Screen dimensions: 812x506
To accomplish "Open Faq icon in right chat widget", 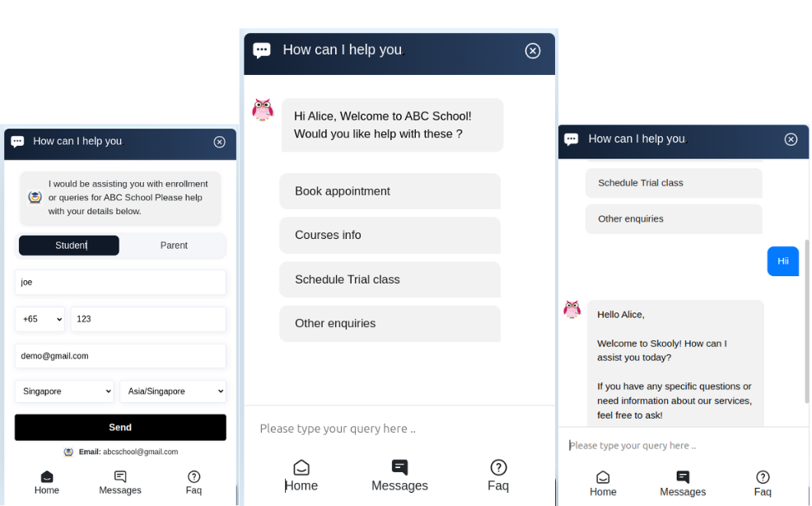I will point(763,477).
